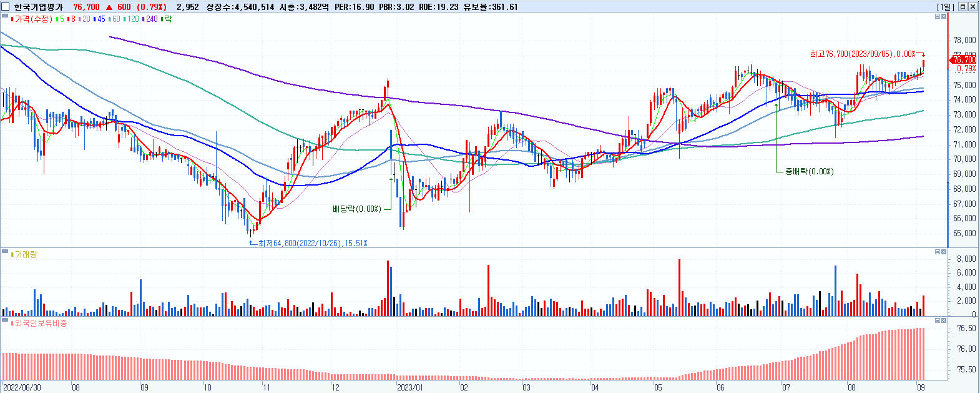Close the 외국인보유비중 pane
The height and width of the screenshot is (393, 980).
coord(943,321)
